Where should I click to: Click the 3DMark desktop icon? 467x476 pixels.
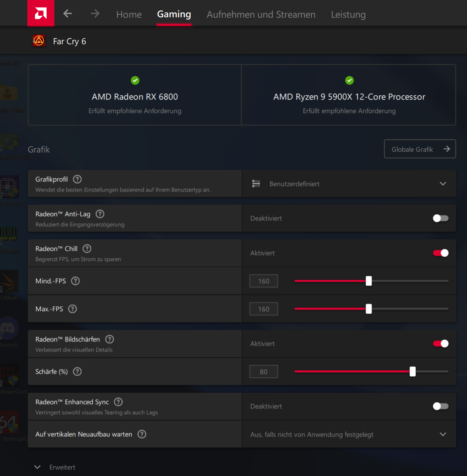(8, 281)
